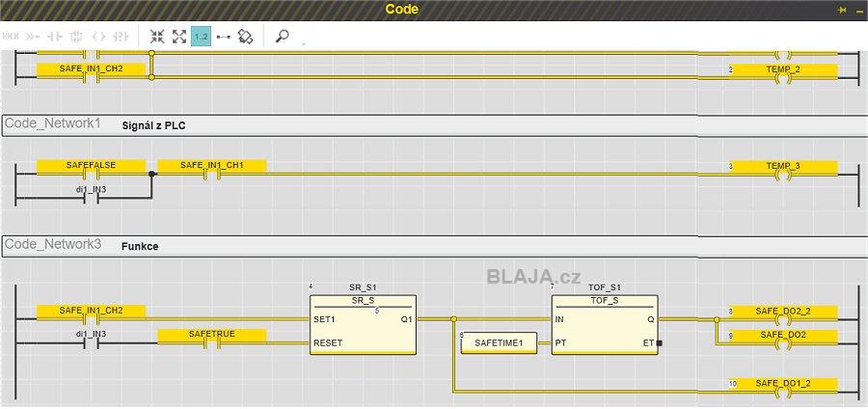This screenshot has width=868, height=409.
Task: Click the expand arrows-outward icon
Action: pos(179,37)
